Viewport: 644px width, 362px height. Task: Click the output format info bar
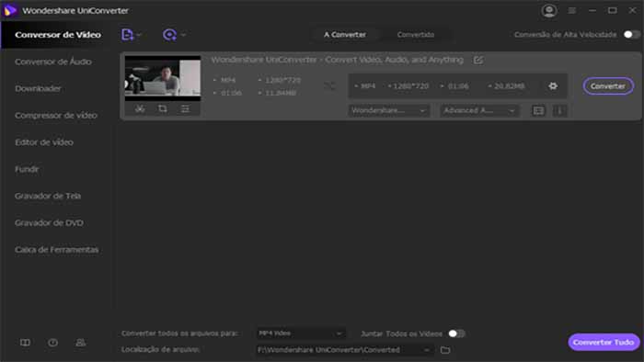457,86
